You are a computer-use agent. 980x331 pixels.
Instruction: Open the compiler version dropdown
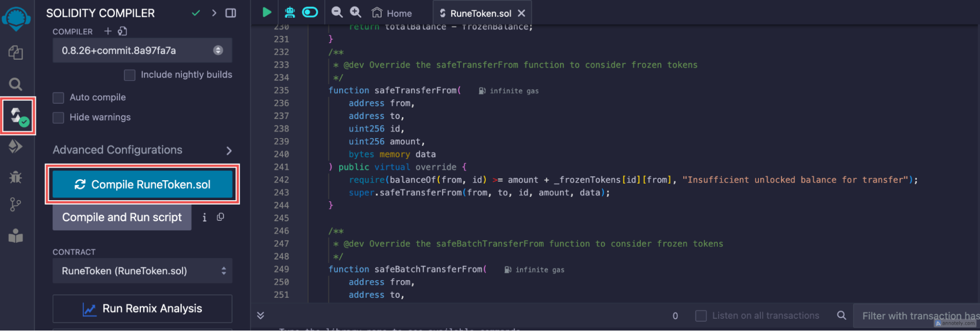click(x=142, y=50)
